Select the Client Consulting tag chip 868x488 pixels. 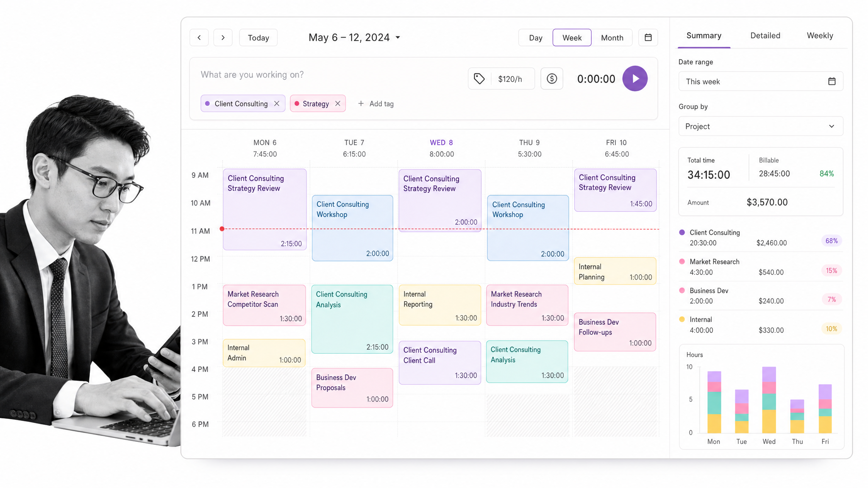(x=243, y=104)
